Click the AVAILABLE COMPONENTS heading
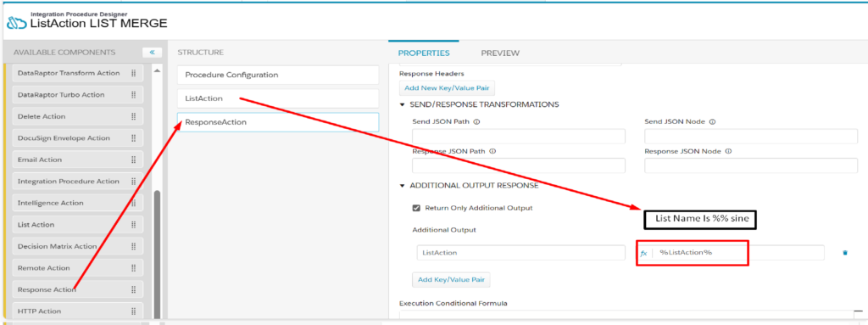The image size is (868, 325). [x=64, y=53]
